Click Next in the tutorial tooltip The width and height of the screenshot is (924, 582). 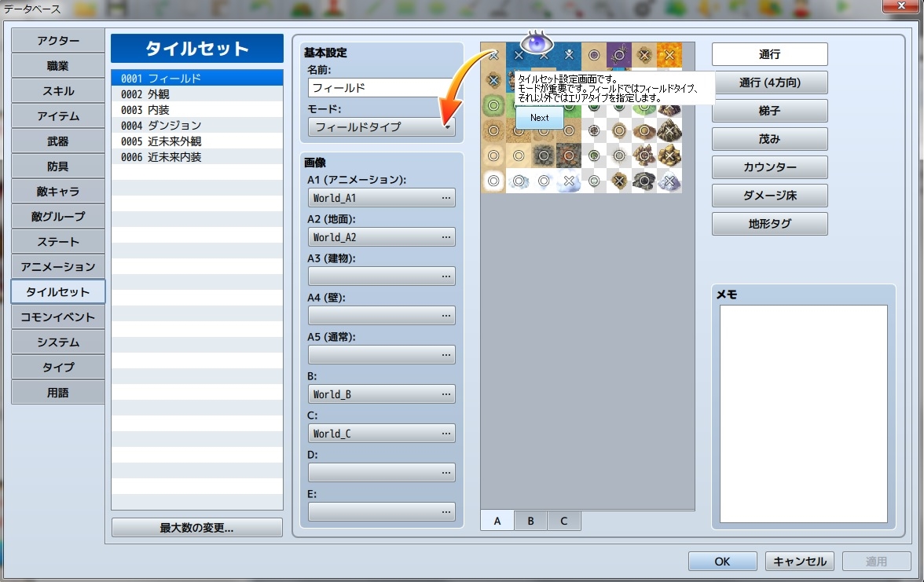[539, 118]
